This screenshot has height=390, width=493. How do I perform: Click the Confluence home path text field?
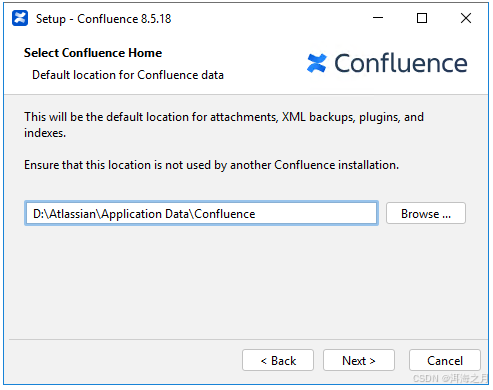201,213
